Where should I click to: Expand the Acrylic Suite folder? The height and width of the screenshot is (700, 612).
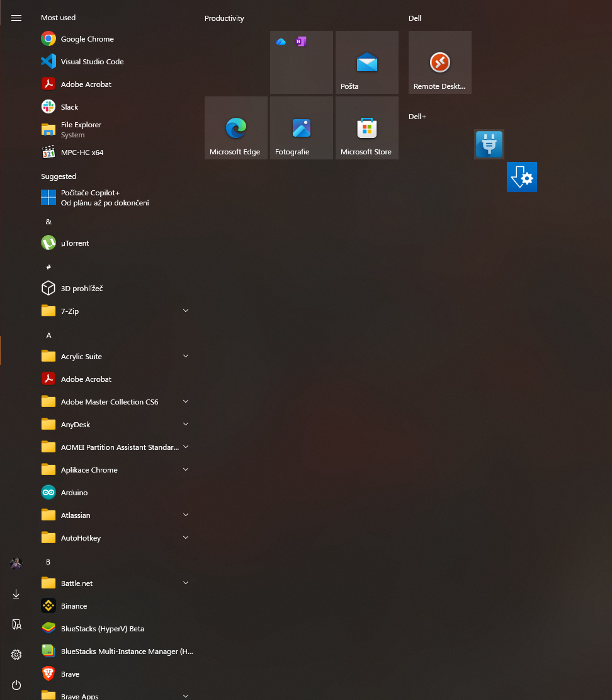(x=185, y=356)
